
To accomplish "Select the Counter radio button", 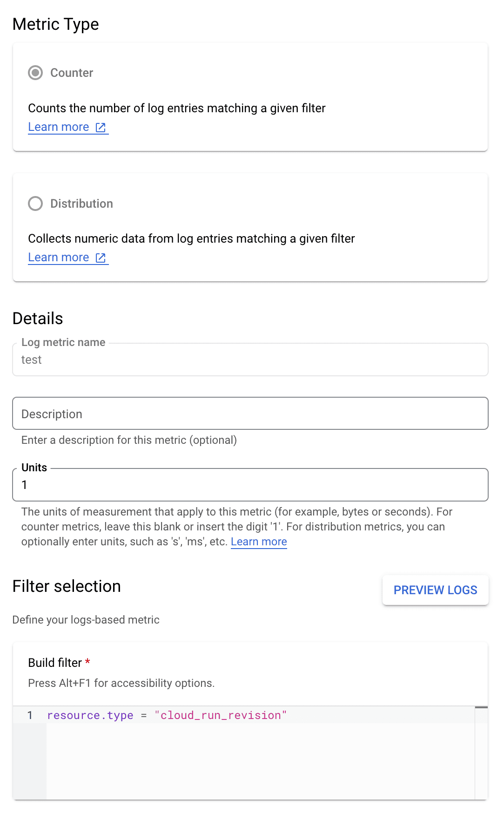I will click(x=35, y=73).
